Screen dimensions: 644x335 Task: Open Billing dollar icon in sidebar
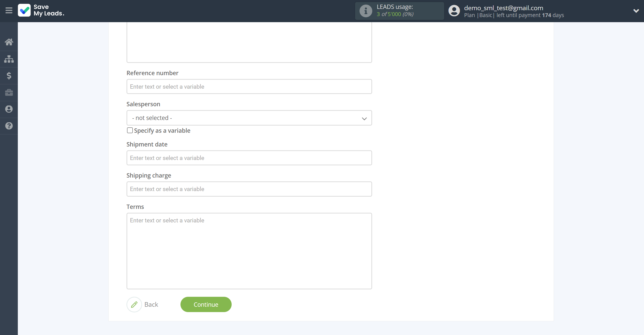9,76
